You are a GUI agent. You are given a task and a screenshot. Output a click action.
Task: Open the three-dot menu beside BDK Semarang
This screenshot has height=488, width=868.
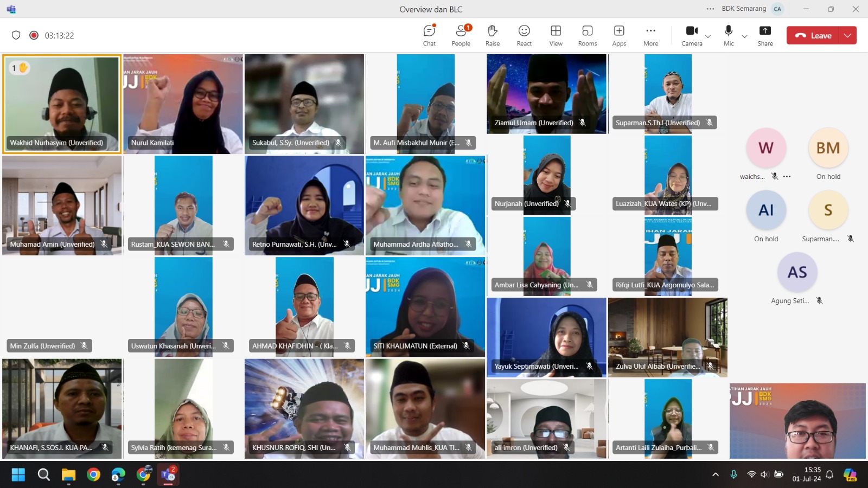710,9
